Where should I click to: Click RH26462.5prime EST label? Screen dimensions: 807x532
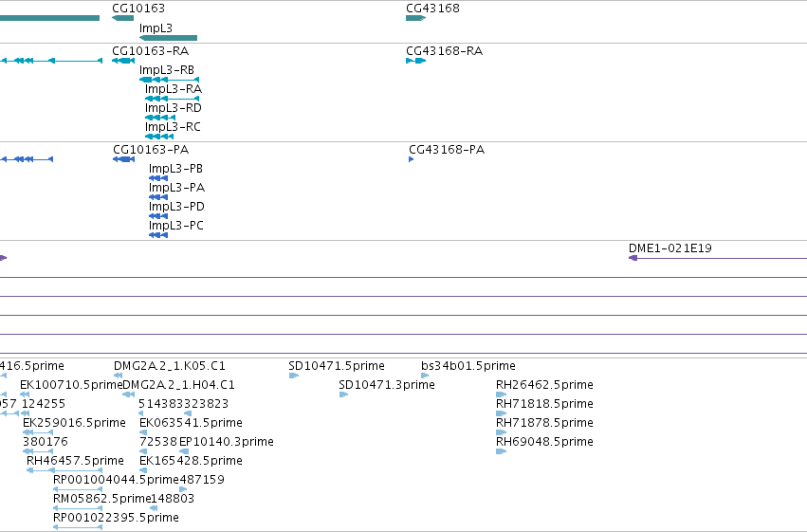coord(544,385)
